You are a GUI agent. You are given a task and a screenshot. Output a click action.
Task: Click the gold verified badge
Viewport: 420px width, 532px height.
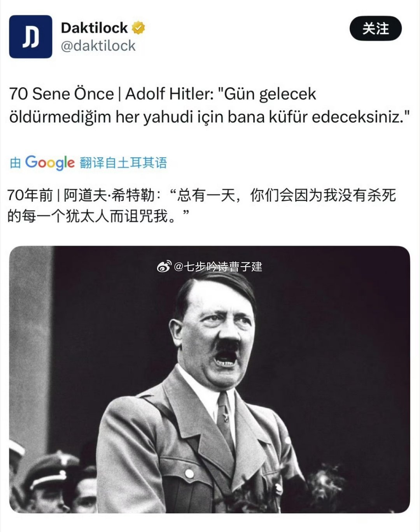pos(139,28)
